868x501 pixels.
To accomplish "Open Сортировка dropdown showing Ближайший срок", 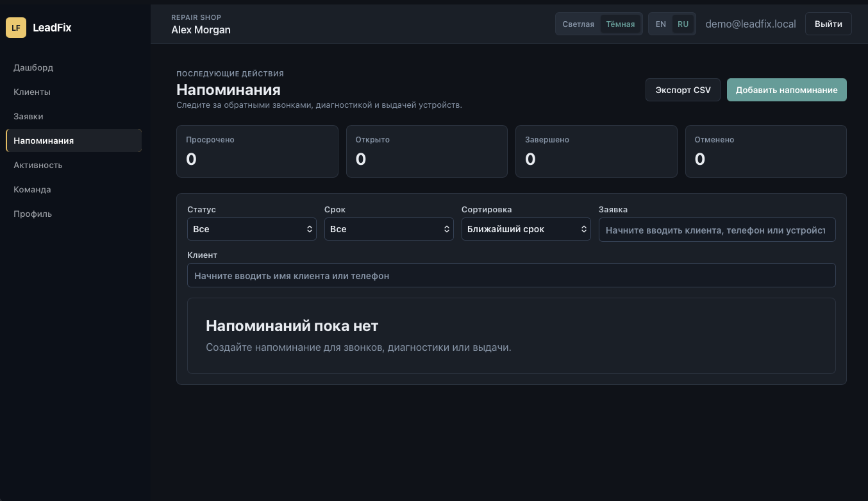I will (526, 229).
